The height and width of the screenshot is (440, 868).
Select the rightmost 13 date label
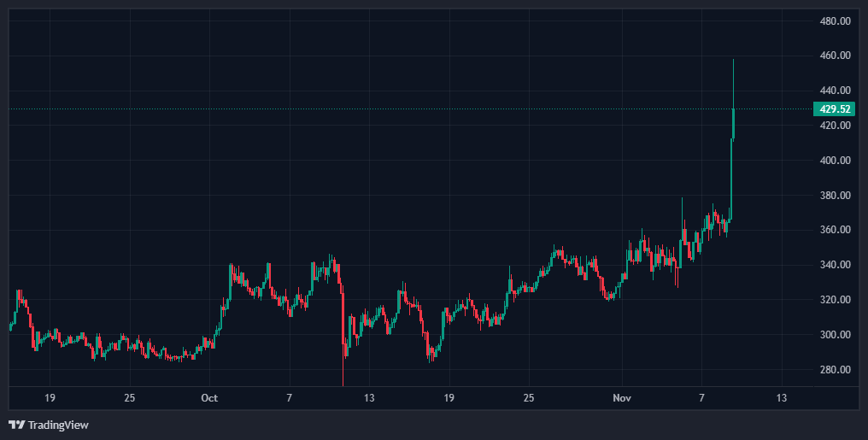click(781, 398)
